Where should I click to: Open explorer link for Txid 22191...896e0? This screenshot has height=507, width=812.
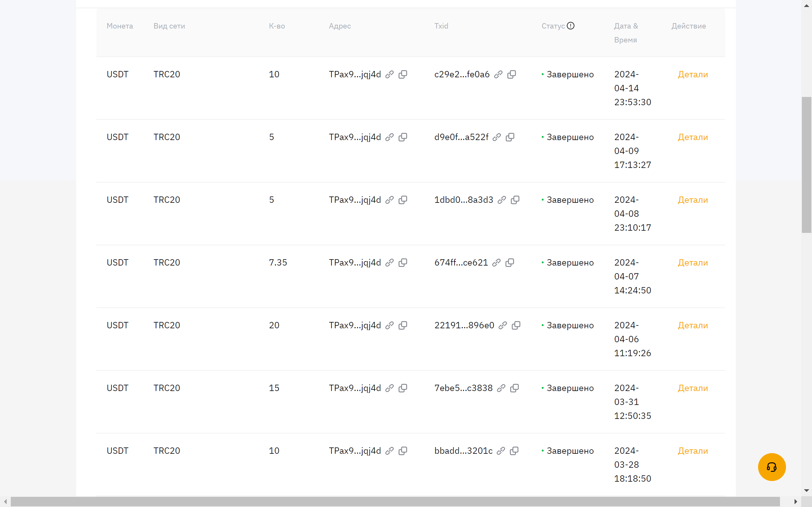(503, 325)
